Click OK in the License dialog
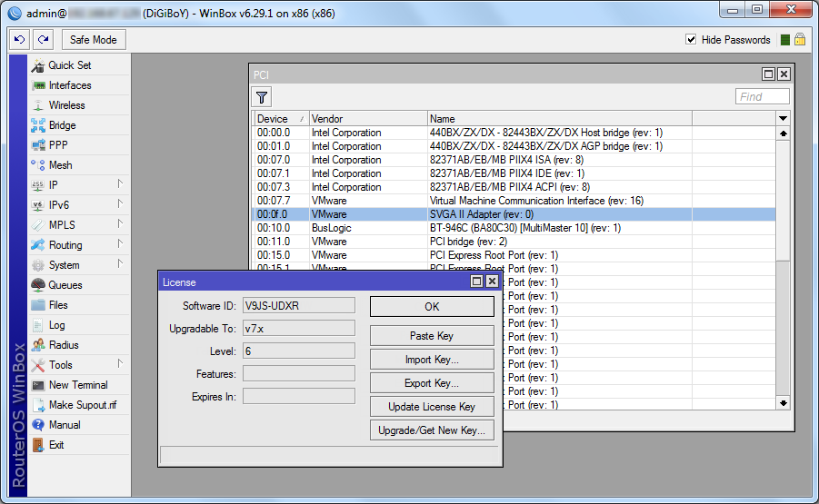Screen dimensions: 819x504 click(432, 307)
